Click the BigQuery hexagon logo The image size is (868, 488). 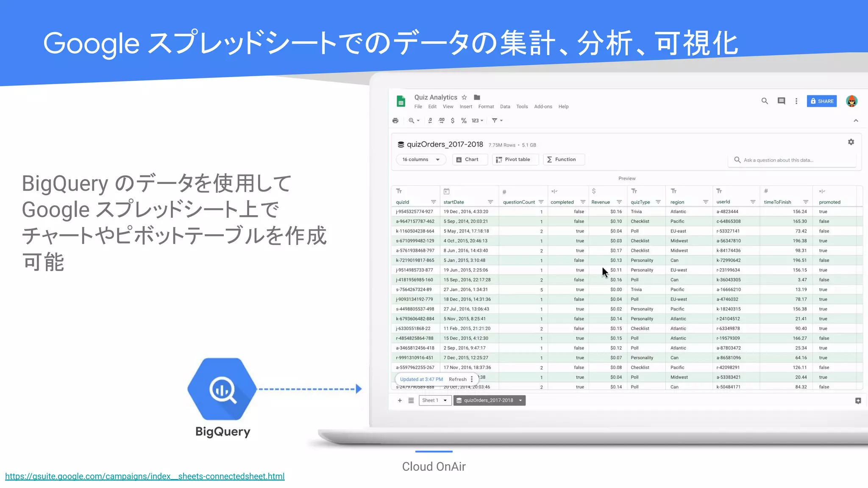(x=222, y=389)
